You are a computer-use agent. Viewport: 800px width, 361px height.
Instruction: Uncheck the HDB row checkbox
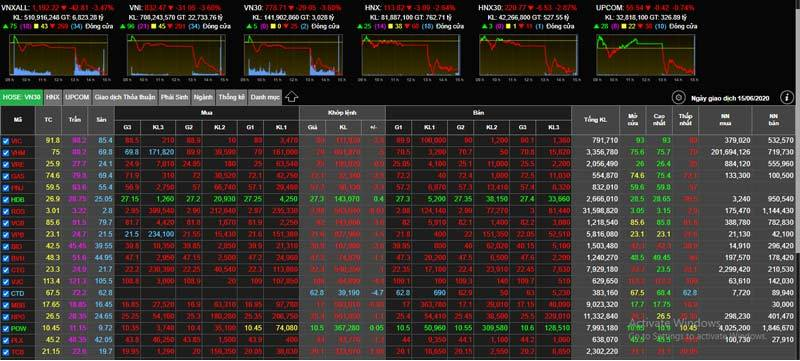point(6,200)
